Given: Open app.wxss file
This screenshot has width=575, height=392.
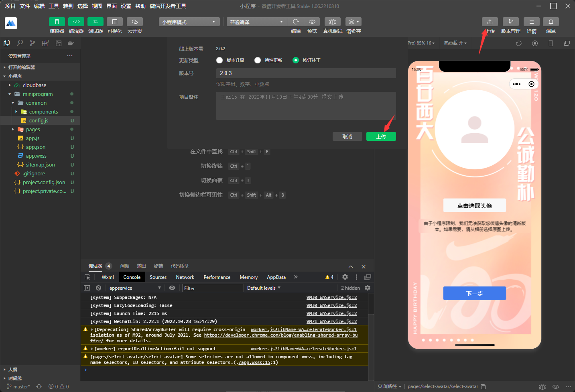Looking at the screenshot, I should coord(40,156).
